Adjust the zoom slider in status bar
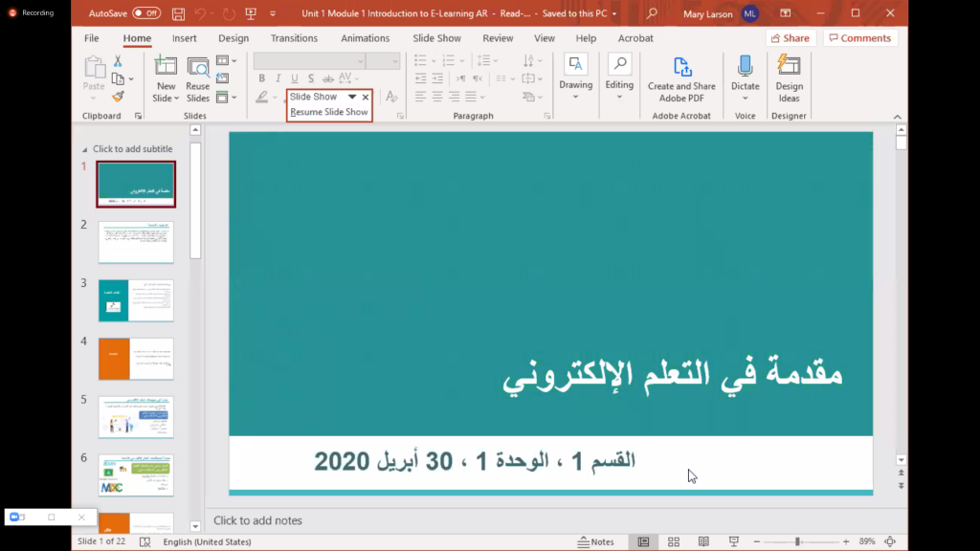The height and width of the screenshot is (551, 980). point(797,541)
